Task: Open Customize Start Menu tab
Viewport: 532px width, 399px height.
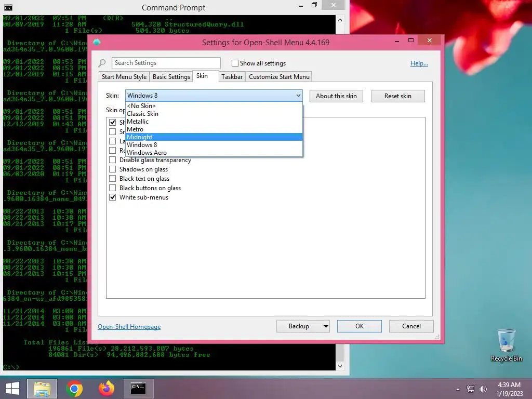Action: (x=279, y=77)
